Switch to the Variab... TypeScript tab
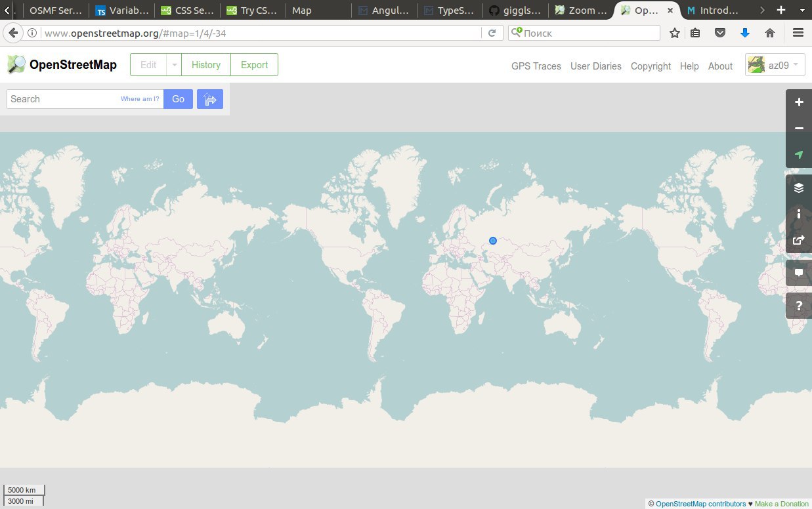Screen dimensions: 812x509 121,10
